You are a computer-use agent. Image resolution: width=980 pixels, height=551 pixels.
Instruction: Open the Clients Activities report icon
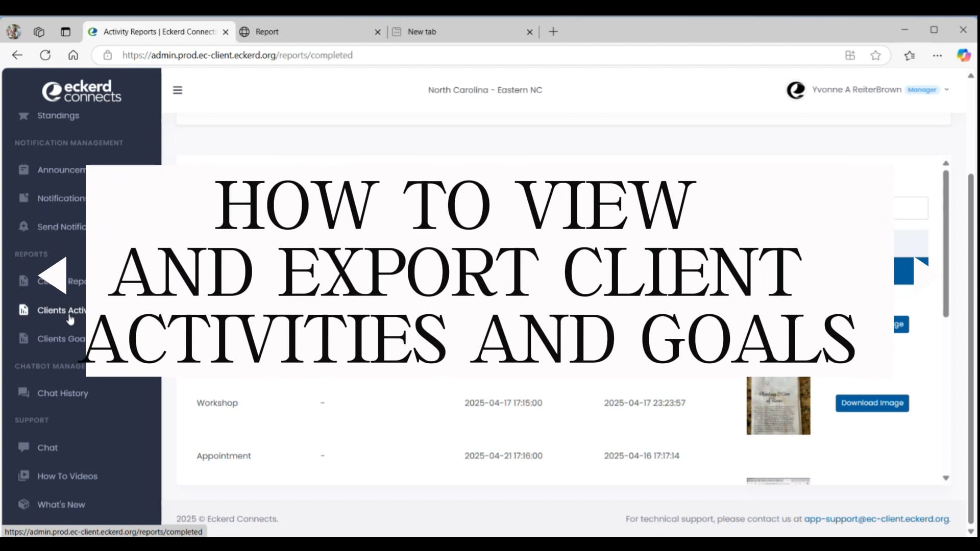tap(23, 310)
